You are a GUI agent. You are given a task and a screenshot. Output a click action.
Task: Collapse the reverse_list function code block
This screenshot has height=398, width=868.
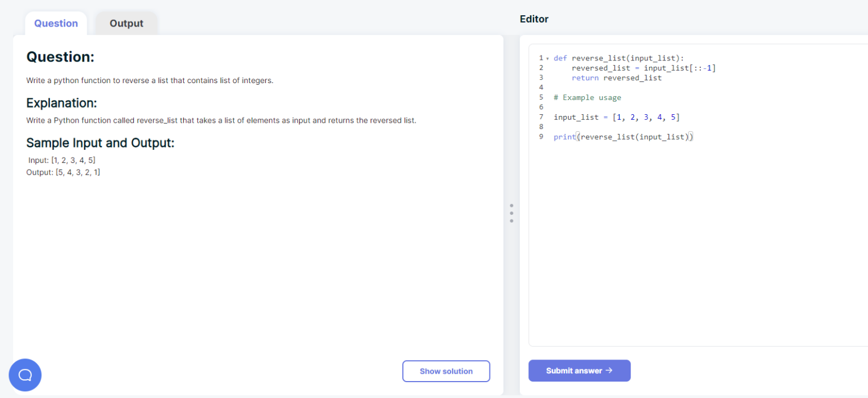[546, 58]
